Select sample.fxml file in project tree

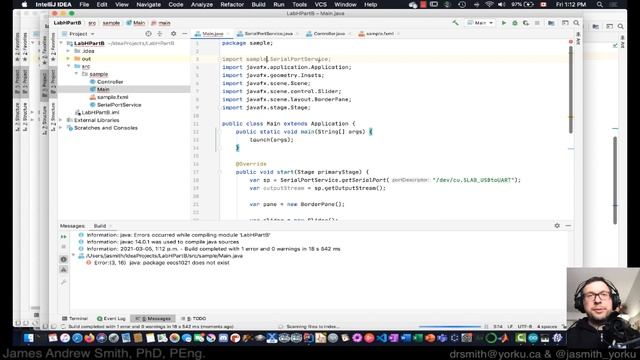pos(112,97)
